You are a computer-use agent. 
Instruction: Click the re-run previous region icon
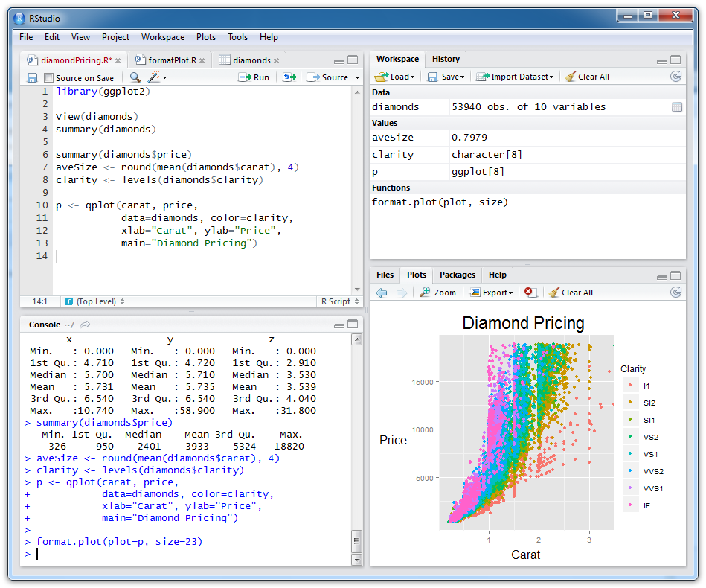(x=289, y=77)
